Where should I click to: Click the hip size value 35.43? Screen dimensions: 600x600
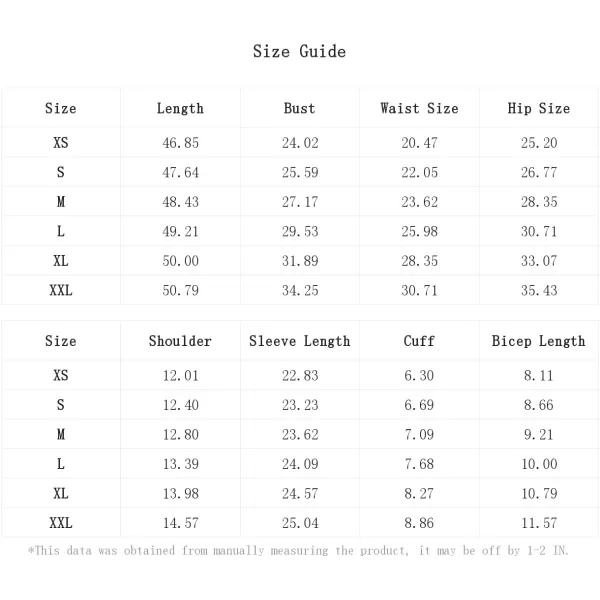539,290
